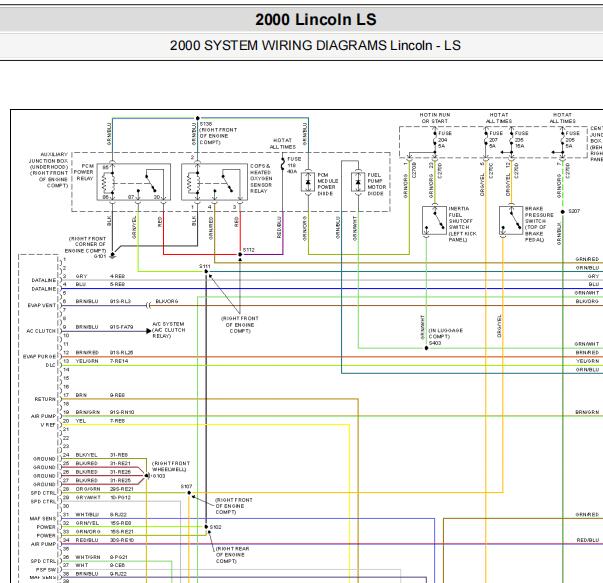Viewport: 603px width, 583px height.
Task: Select the 'YEL 7-RE8' row at pin 20
Action: click(x=100, y=421)
